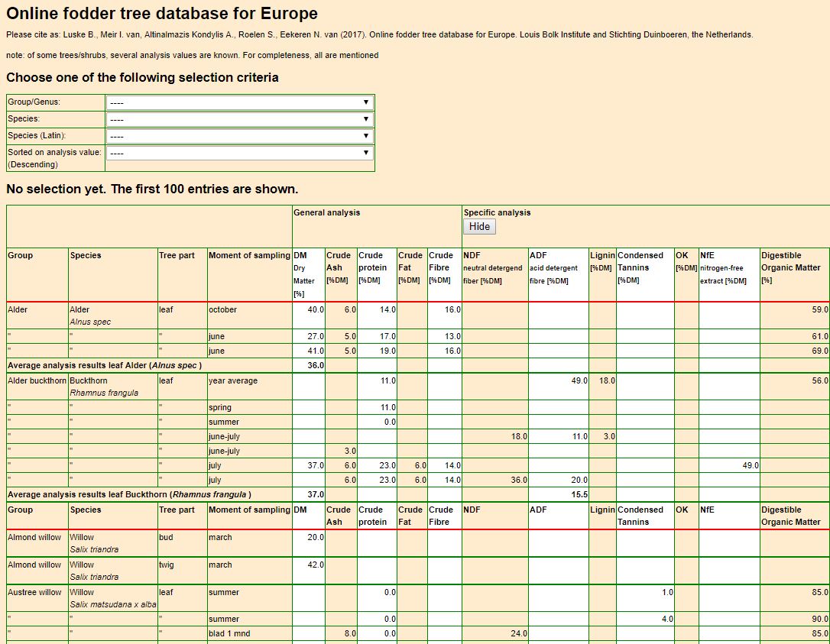Click the 90.0 digestible organic matter value
The width and height of the screenshot is (830, 644).
pyautogui.click(x=820, y=619)
